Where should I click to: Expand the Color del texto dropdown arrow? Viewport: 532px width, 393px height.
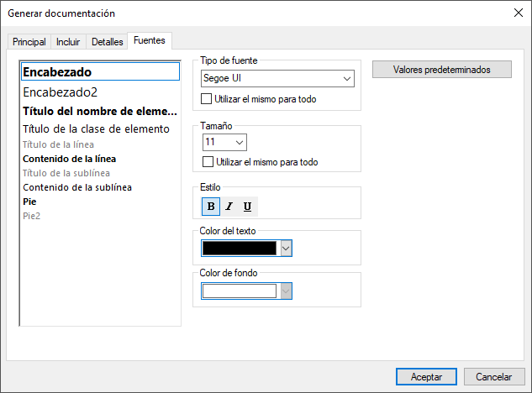coord(286,248)
